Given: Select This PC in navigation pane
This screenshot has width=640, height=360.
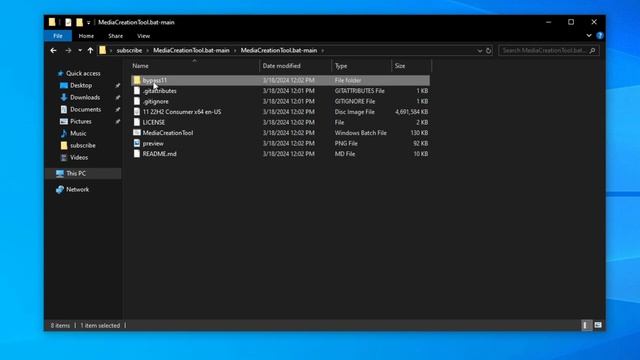Looking at the screenshot, I should coord(76,173).
